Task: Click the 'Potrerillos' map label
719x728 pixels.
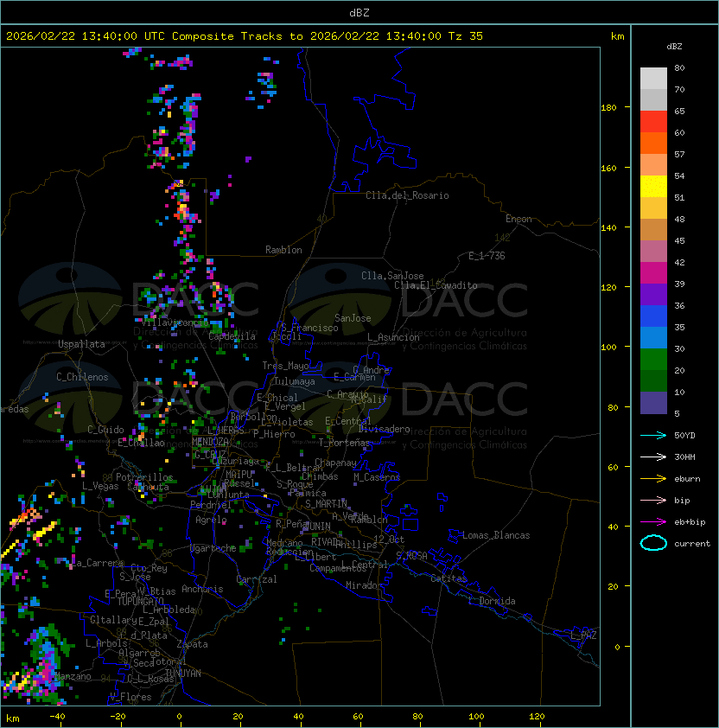Action: click(x=144, y=477)
